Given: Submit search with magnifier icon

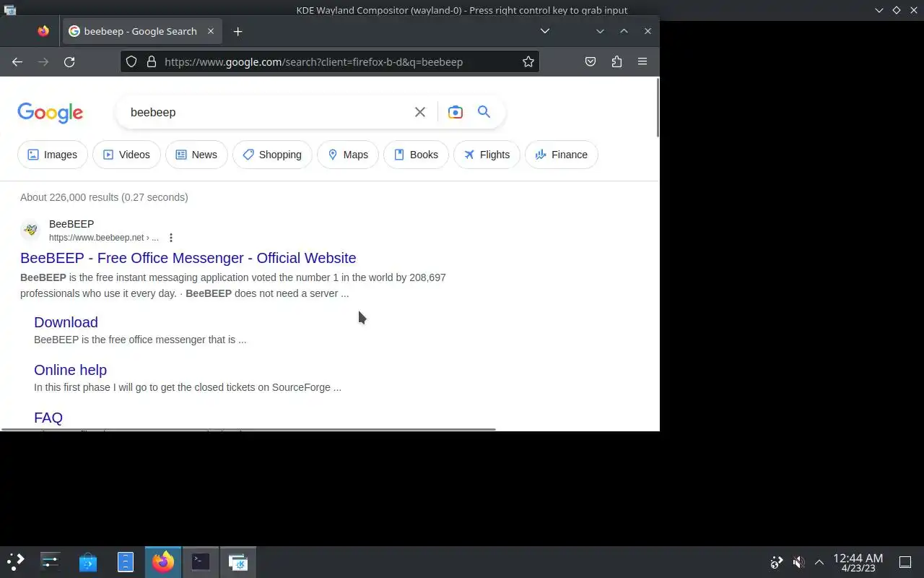Looking at the screenshot, I should 484,112.
